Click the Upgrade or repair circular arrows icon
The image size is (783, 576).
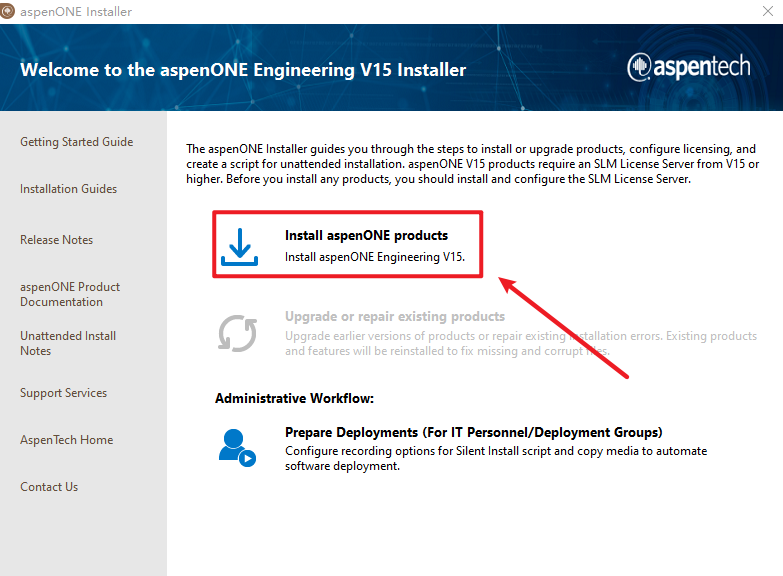238,333
